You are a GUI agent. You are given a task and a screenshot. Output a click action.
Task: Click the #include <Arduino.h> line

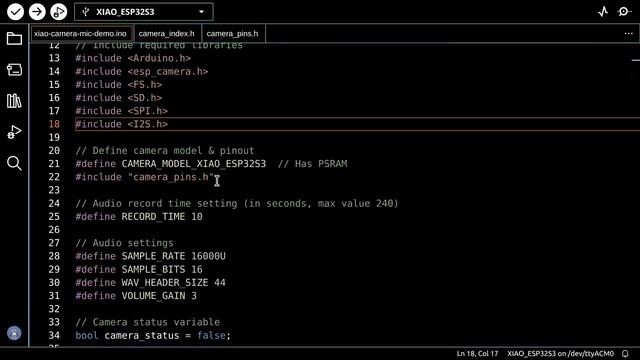click(133, 58)
